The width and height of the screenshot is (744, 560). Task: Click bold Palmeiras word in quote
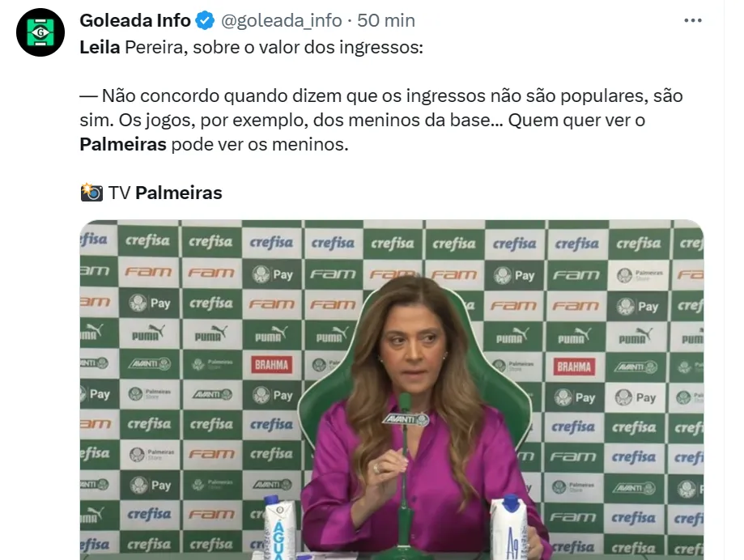point(123,144)
